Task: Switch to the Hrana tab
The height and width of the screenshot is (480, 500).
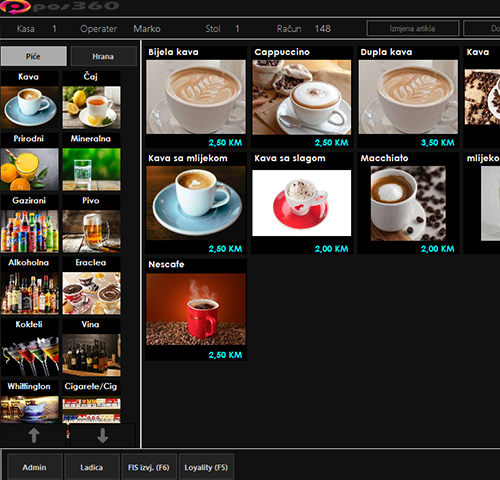Action: 104,56
